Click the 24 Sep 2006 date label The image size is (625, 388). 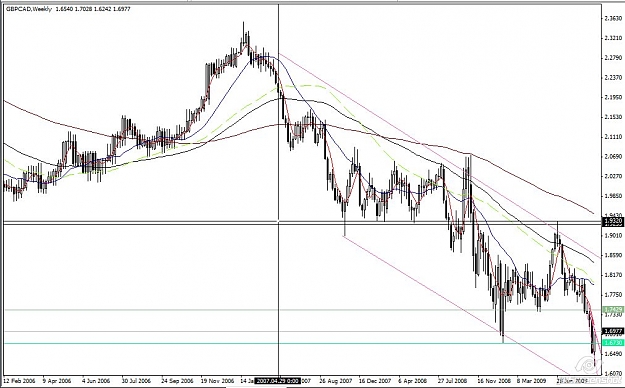pyautogui.click(x=177, y=381)
